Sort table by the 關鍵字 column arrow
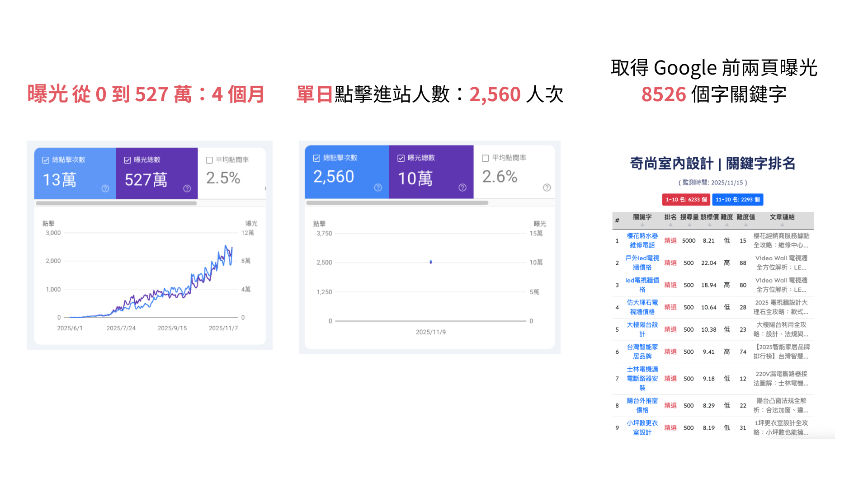Viewport: 868px width, 488px height. pos(642,225)
